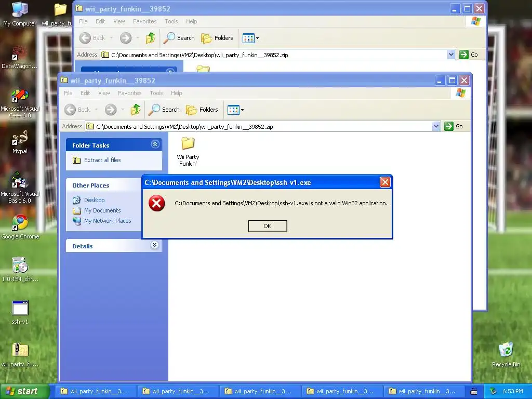Select Microsoft Visual C++ 6.0 icon
The height and width of the screenshot is (399, 532).
(20, 103)
